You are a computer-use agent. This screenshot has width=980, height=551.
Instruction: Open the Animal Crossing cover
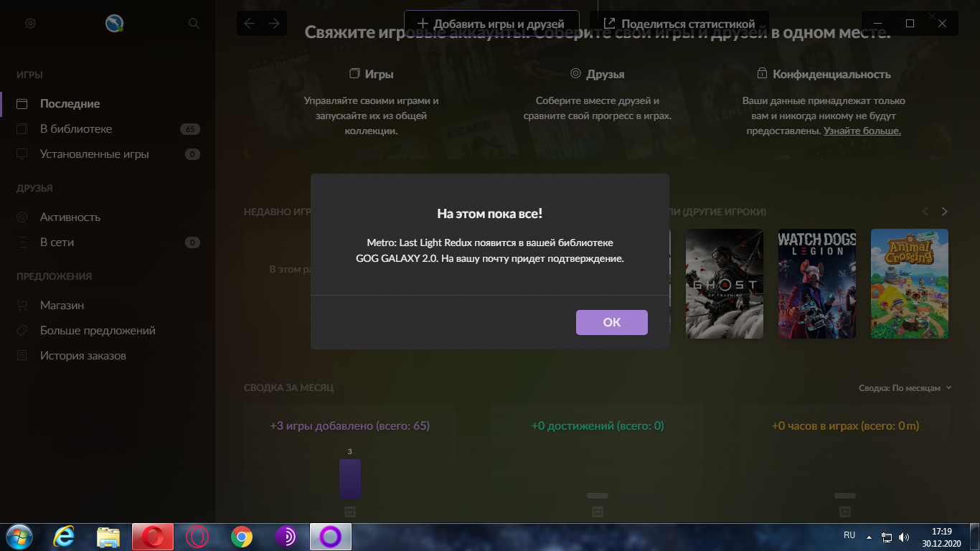pos(910,283)
